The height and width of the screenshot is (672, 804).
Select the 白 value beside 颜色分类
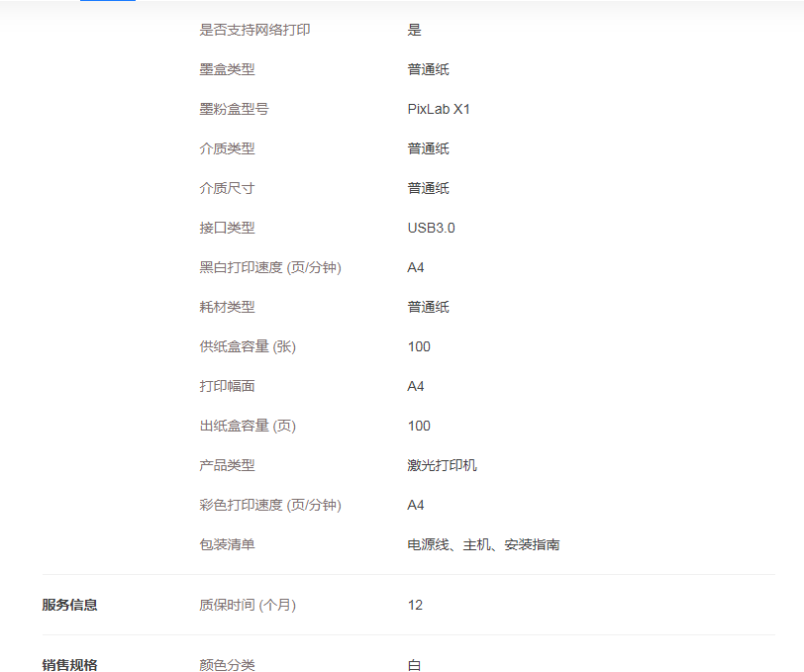[414, 665]
